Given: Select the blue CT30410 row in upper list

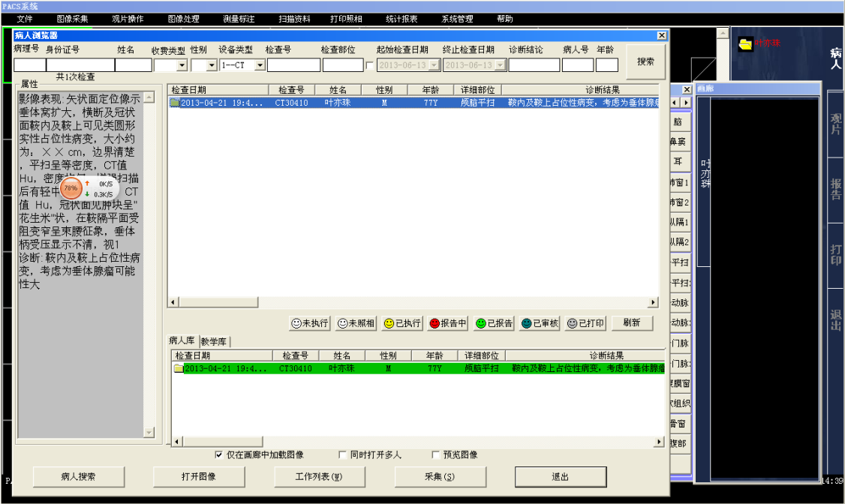Looking at the screenshot, I should 413,102.
